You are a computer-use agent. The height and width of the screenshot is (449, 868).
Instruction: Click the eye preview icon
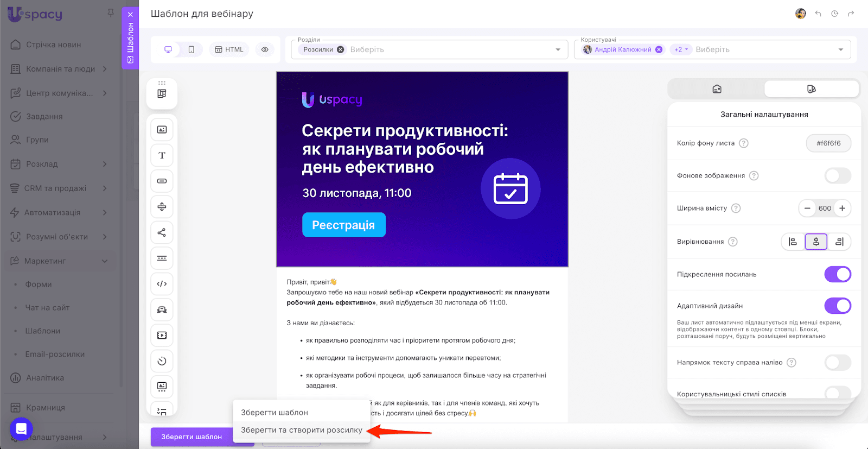[x=265, y=49]
